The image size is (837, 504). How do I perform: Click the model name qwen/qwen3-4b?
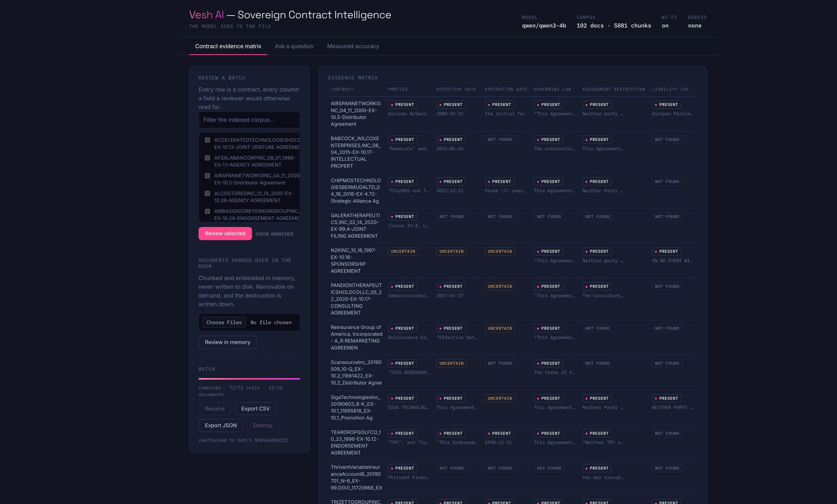coord(544,26)
